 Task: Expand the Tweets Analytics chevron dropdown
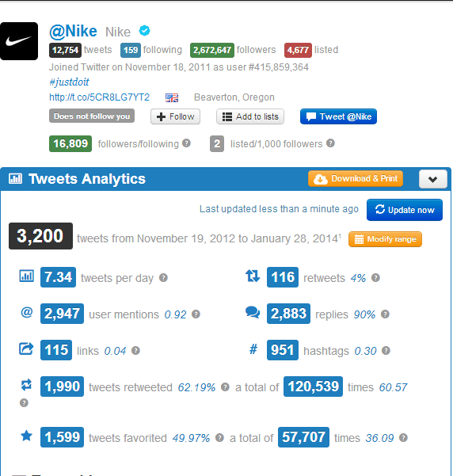(x=433, y=179)
